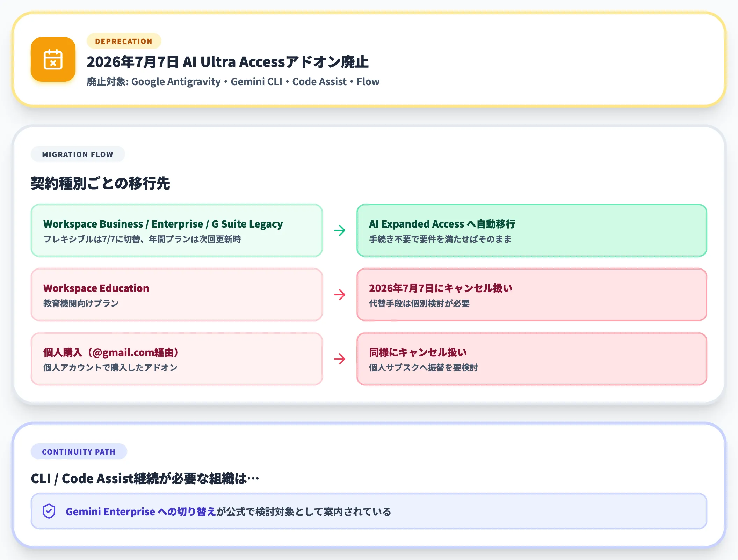738x560 pixels.
Task: Click 教育機関向けプラン text
Action: click(x=81, y=303)
